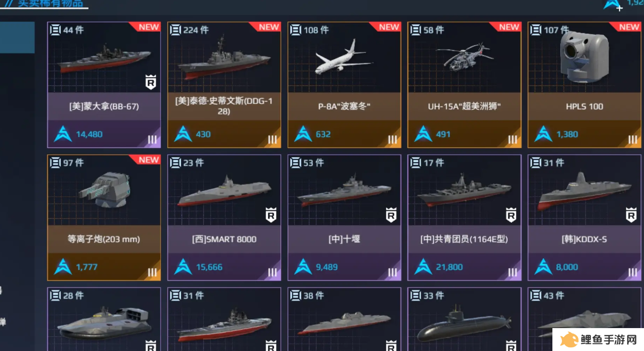This screenshot has width=644, height=351.
Task: Click the [美]泰德·史蒂文斯(DDG-128) name label
Action: tap(224, 106)
